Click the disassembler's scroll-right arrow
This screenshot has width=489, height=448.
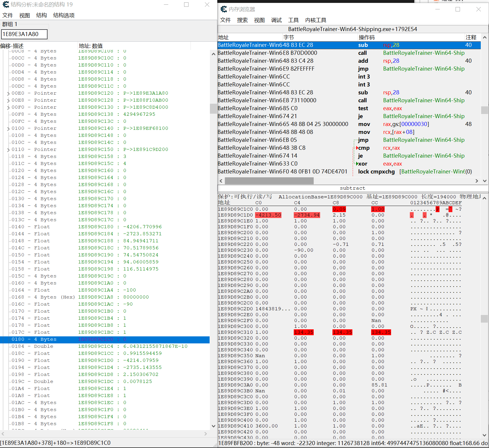477,181
